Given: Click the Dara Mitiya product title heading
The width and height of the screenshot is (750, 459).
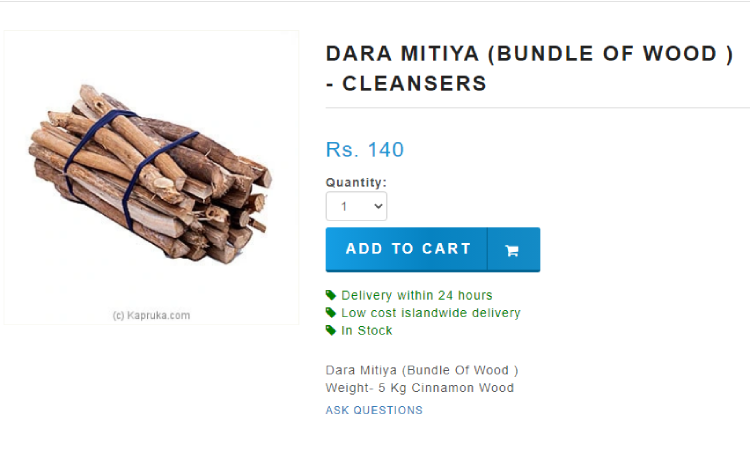Looking at the screenshot, I should 529,68.
